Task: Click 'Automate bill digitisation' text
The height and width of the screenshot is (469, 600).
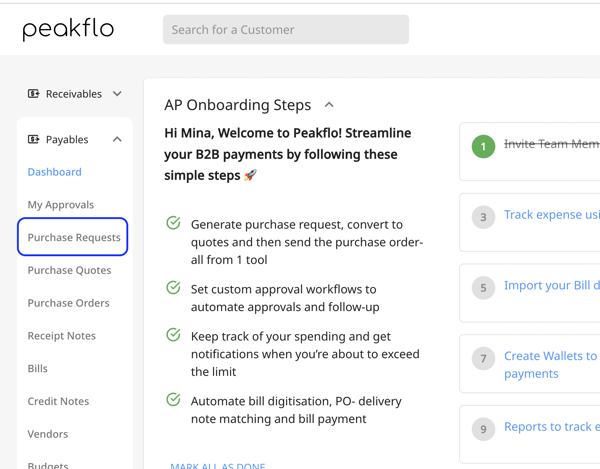Action: [296, 410]
